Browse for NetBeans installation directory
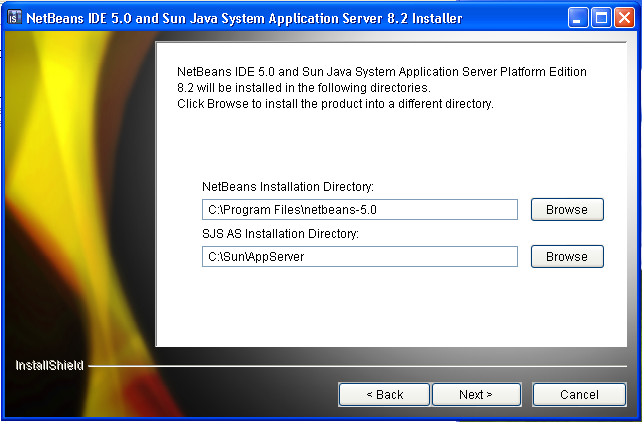This screenshot has width=642, height=422. (x=567, y=210)
